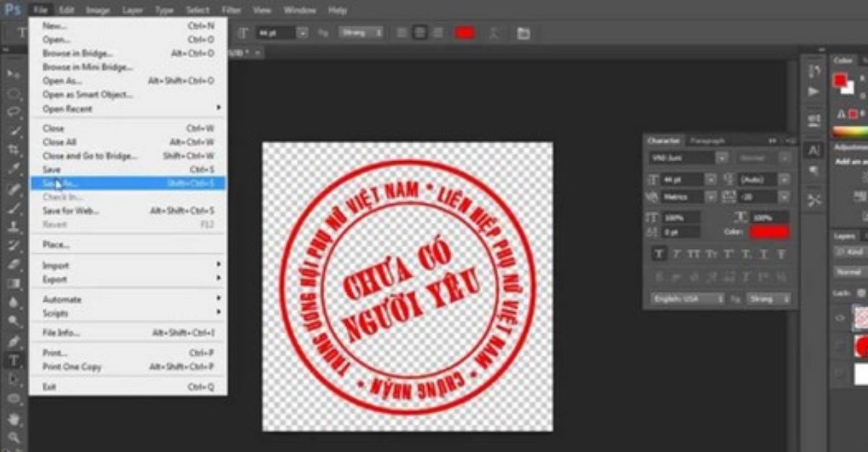
Task: Open leading (Auto) dropdown in Character panel
Action: tap(784, 179)
